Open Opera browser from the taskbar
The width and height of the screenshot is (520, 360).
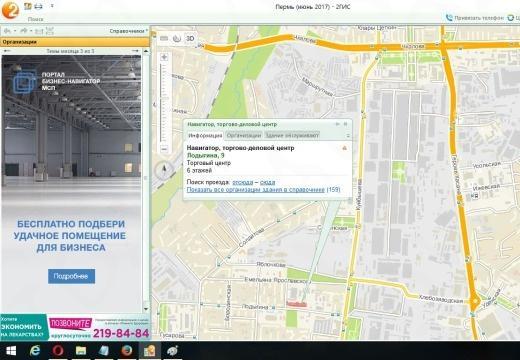coord(58,351)
